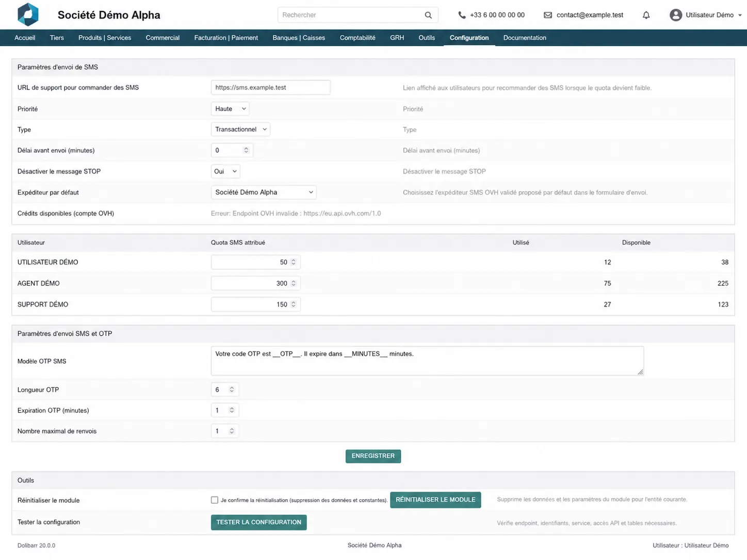The image size is (747, 560).
Task: Click AGENT DÉMO quota stepper arrows
Action: (x=293, y=283)
